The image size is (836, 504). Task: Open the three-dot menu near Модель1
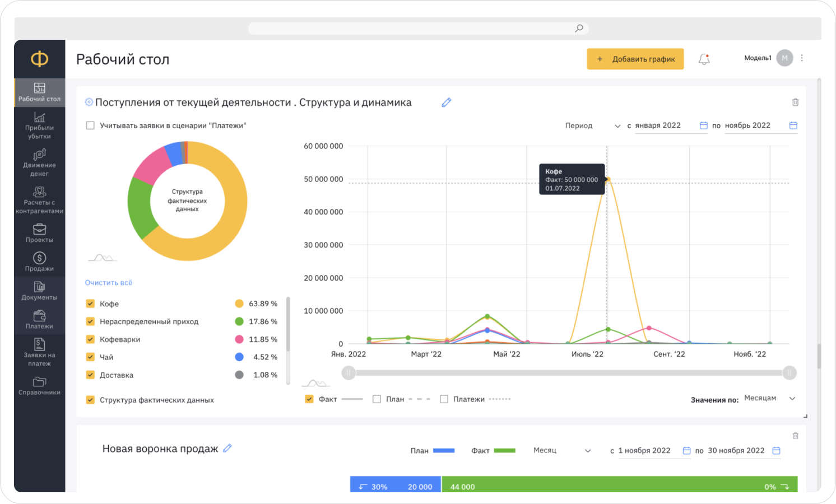point(802,58)
